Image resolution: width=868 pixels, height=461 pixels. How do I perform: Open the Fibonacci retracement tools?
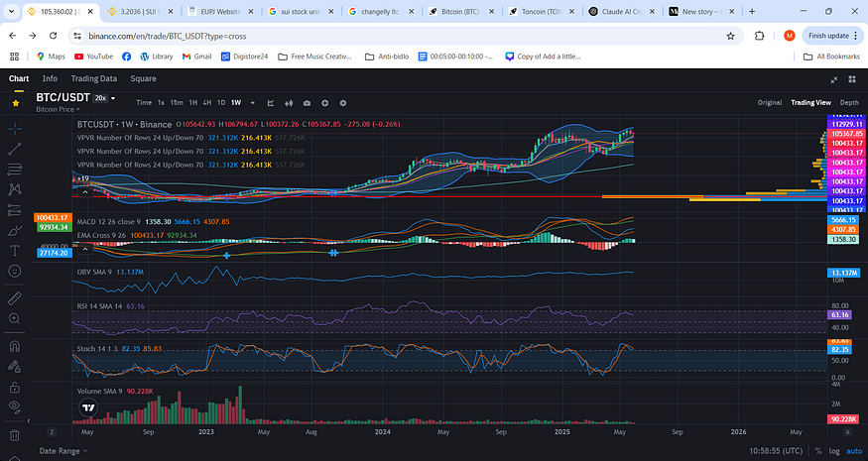pos(15,170)
